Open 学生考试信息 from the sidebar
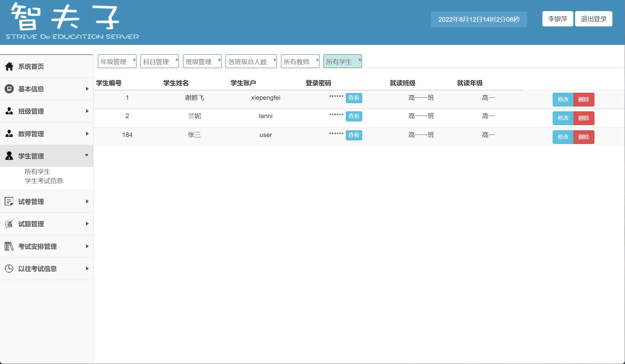The height and width of the screenshot is (364, 625). [x=44, y=181]
